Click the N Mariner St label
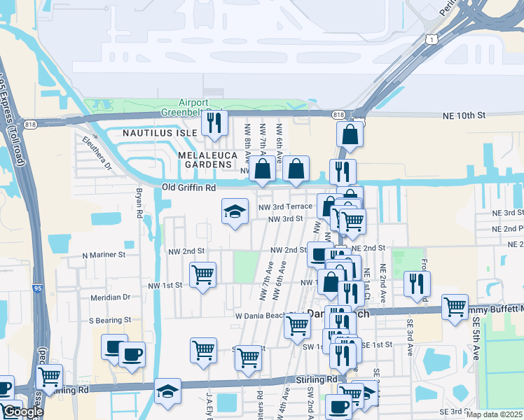524x420 pixels. (104, 255)
